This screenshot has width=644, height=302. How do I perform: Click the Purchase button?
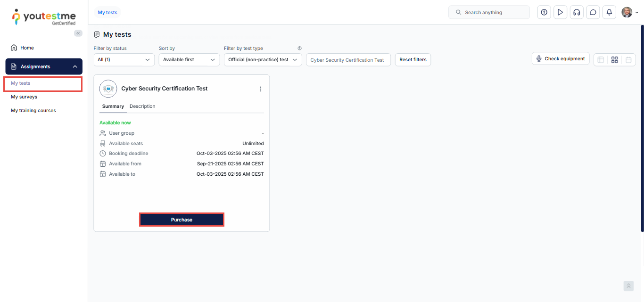(x=182, y=220)
